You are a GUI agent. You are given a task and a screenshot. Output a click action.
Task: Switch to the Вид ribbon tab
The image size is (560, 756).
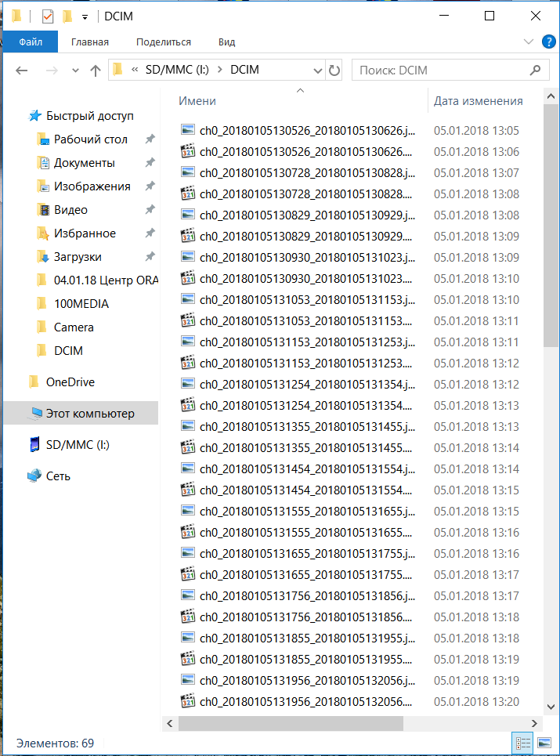[226, 42]
